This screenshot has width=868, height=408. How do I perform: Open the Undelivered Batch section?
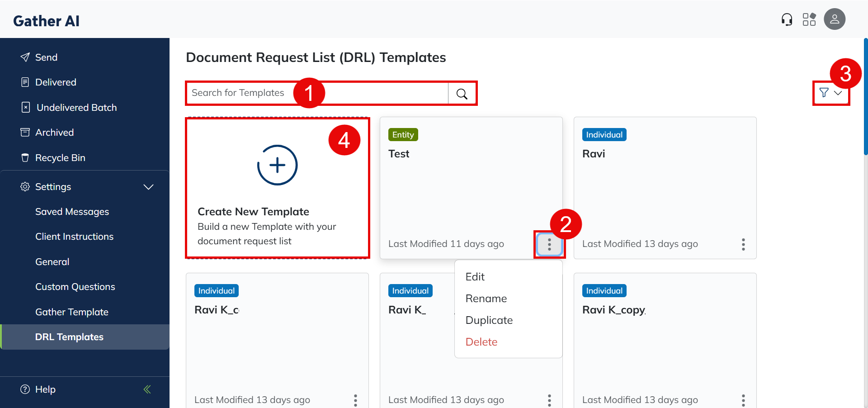pos(76,108)
